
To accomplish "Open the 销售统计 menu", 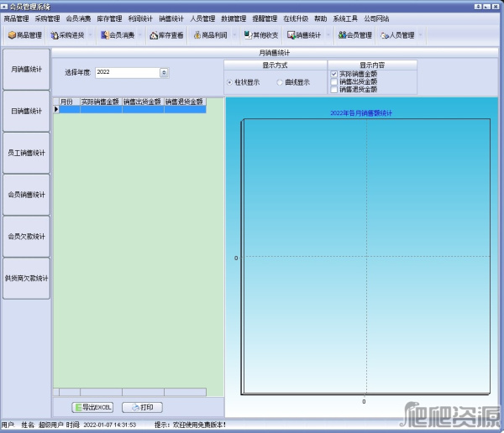I will [171, 18].
